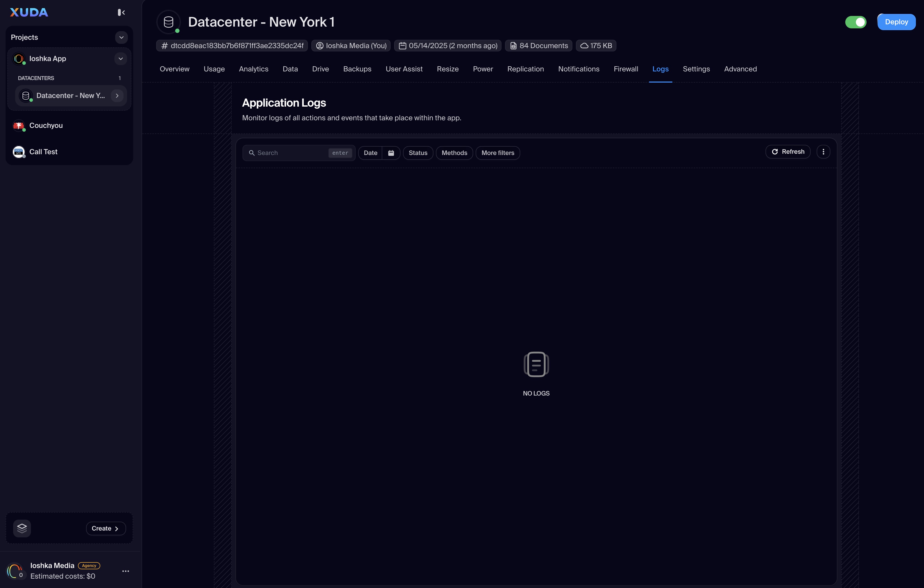Collapse the sidebar with the panel icon

121,12
